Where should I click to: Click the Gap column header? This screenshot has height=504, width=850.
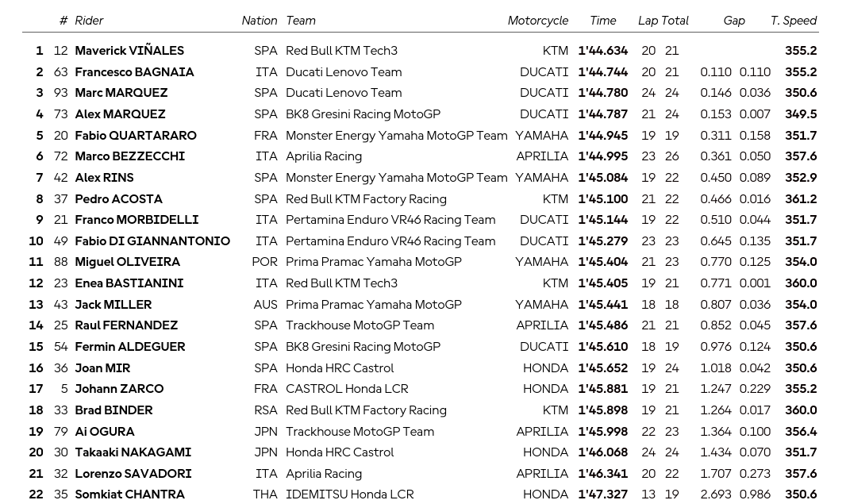[x=734, y=21]
